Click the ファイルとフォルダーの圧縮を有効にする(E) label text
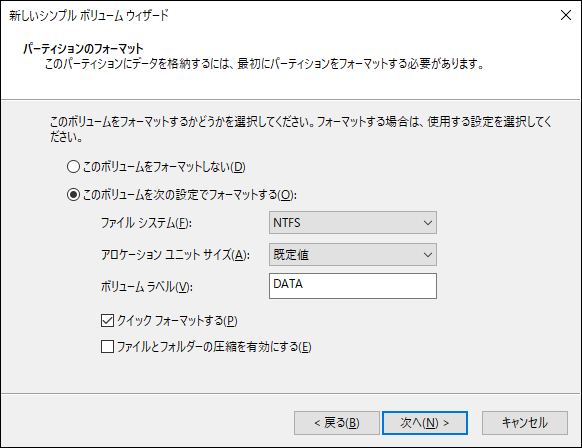This screenshot has width=582, height=448. click(x=214, y=347)
